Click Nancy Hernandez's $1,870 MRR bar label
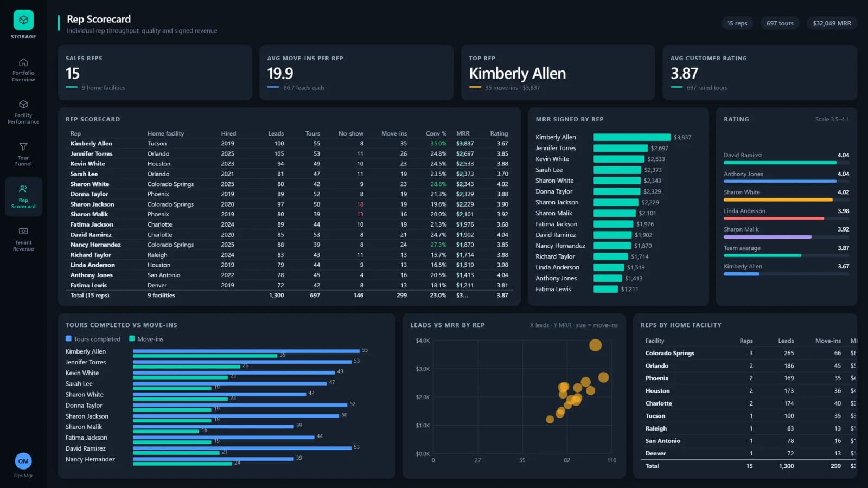The height and width of the screenshot is (488, 868). coord(643,246)
